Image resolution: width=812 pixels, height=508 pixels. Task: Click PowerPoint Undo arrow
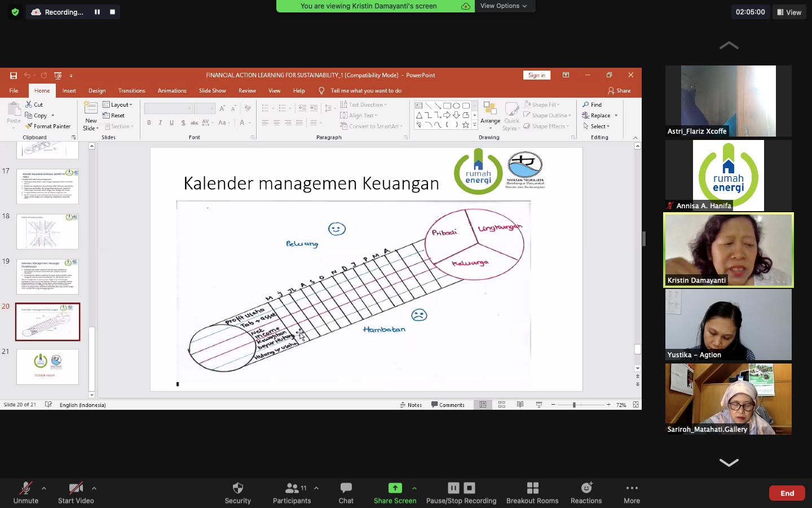tap(27, 75)
